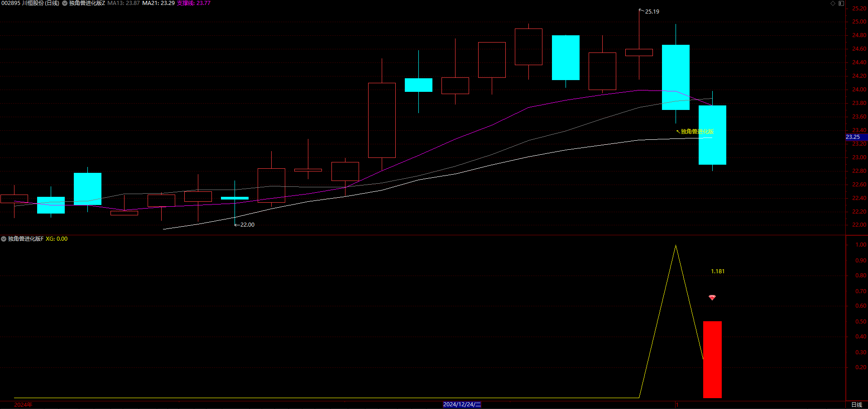Click the 2024/12/24/二 date marker
868x409 pixels.
[462, 404]
